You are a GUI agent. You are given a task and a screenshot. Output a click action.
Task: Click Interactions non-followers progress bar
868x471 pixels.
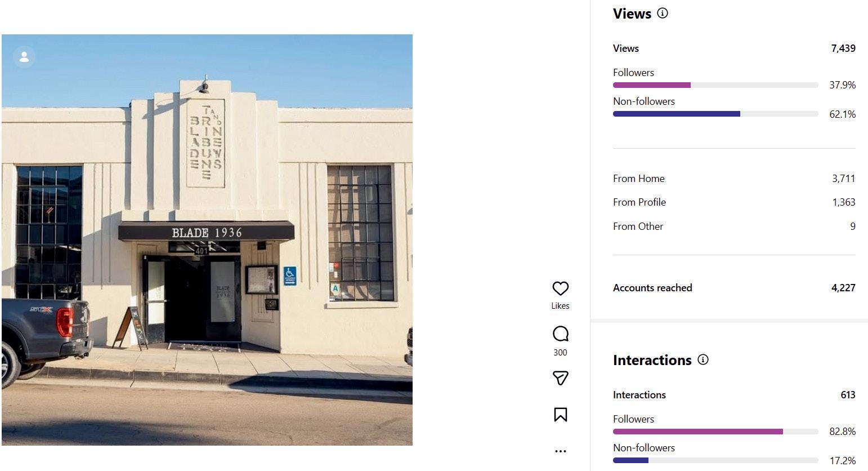click(715, 460)
